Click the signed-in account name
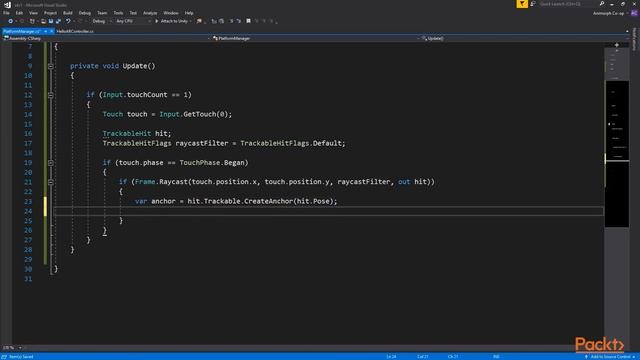 (x=608, y=13)
